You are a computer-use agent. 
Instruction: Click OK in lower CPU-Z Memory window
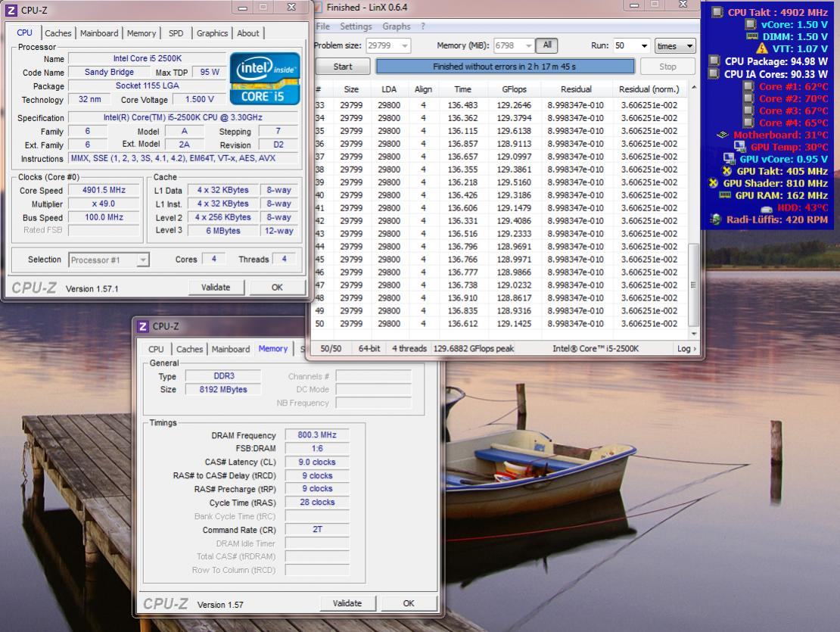(x=409, y=603)
